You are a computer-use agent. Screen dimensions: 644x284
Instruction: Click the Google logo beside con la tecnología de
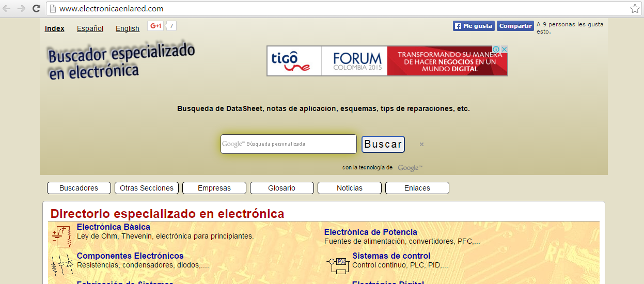[x=410, y=168]
